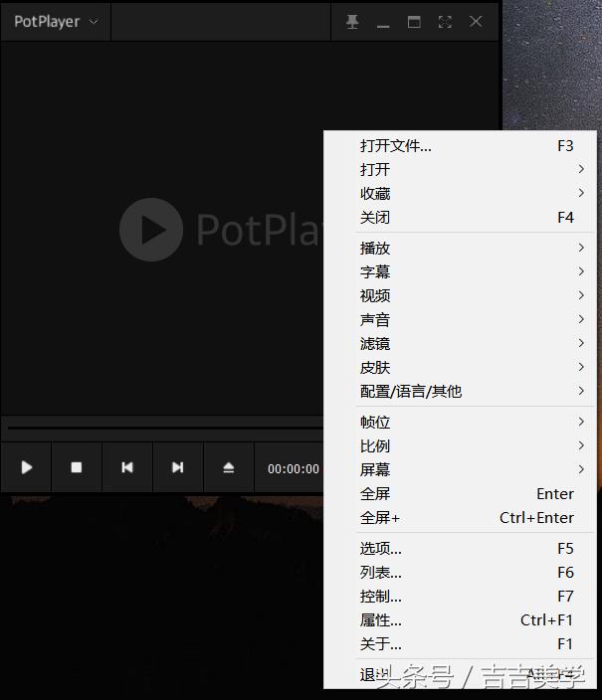Skip to next track with skip-forward icon
602x700 pixels.
coord(178,467)
